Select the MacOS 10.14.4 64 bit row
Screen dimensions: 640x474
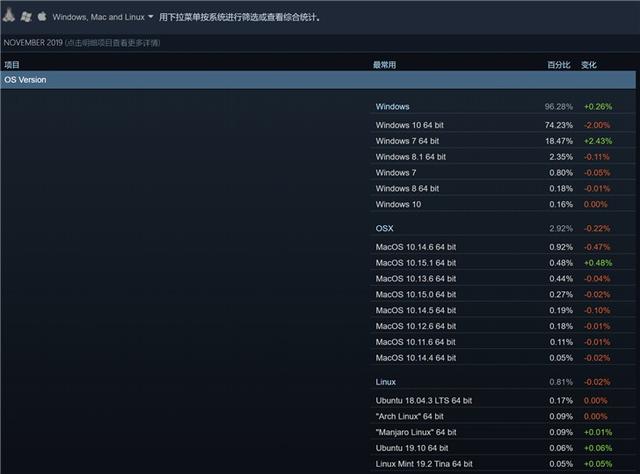[x=503, y=358]
